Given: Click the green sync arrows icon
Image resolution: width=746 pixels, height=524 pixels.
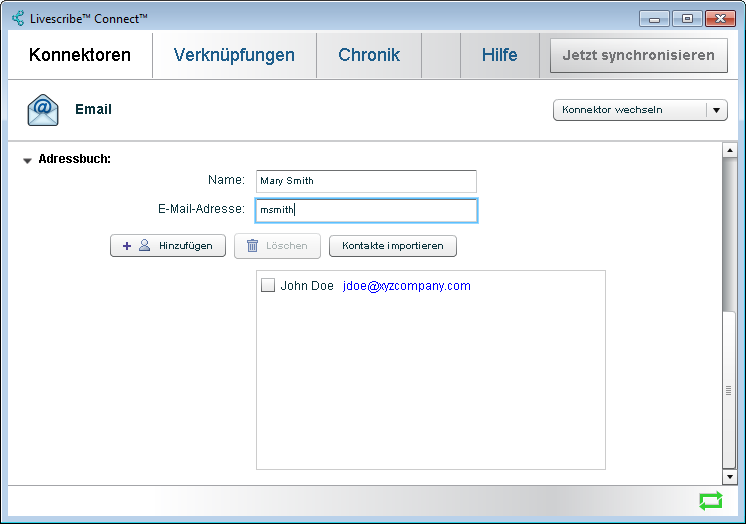Looking at the screenshot, I should pyautogui.click(x=710, y=501).
